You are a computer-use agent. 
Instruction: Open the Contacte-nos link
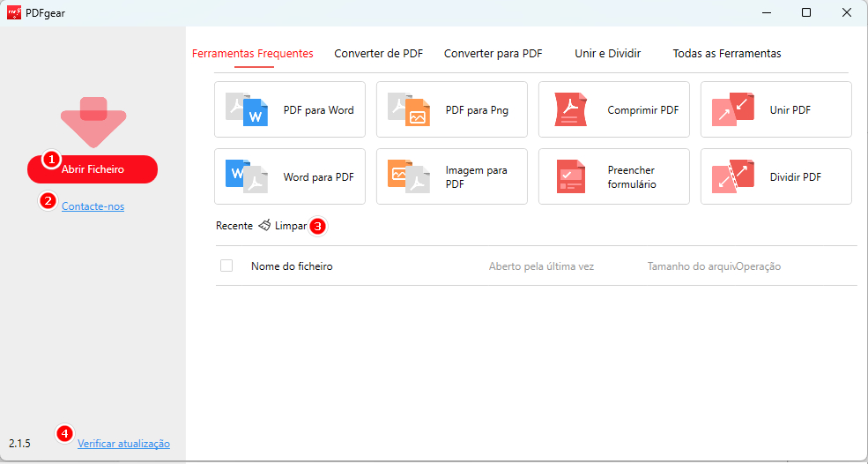[x=93, y=206]
